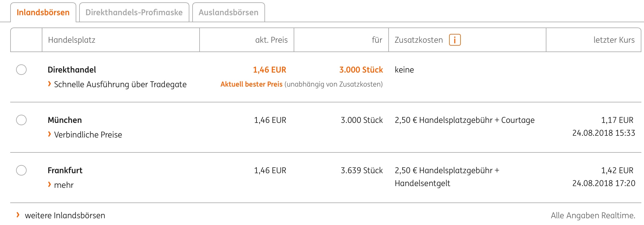Switch to the Auslandsbörsen tab
The width and height of the screenshot is (644, 225).
[228, 12]
